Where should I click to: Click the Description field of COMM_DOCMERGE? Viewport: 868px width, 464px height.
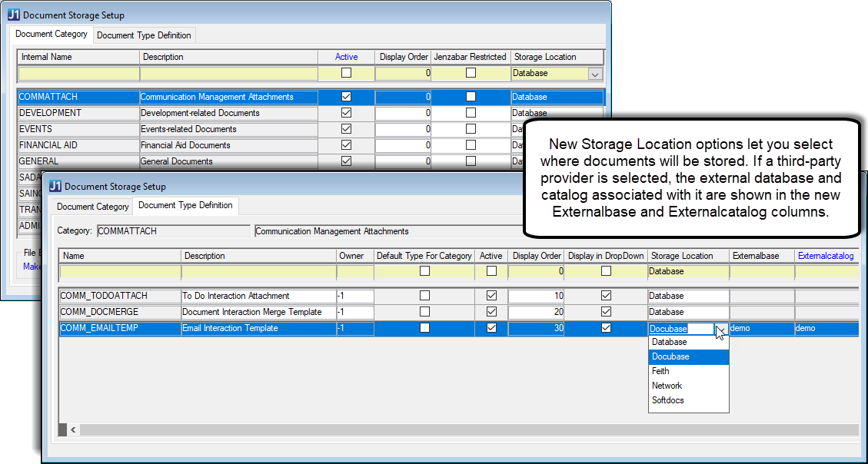(258, 312)
